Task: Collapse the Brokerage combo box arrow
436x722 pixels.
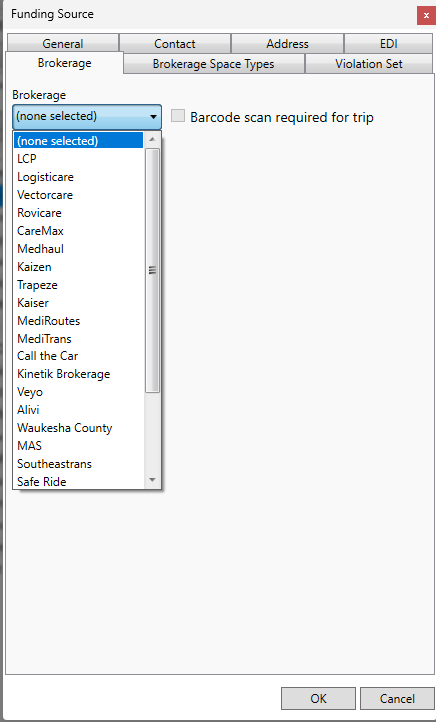Action: point(153,117)
